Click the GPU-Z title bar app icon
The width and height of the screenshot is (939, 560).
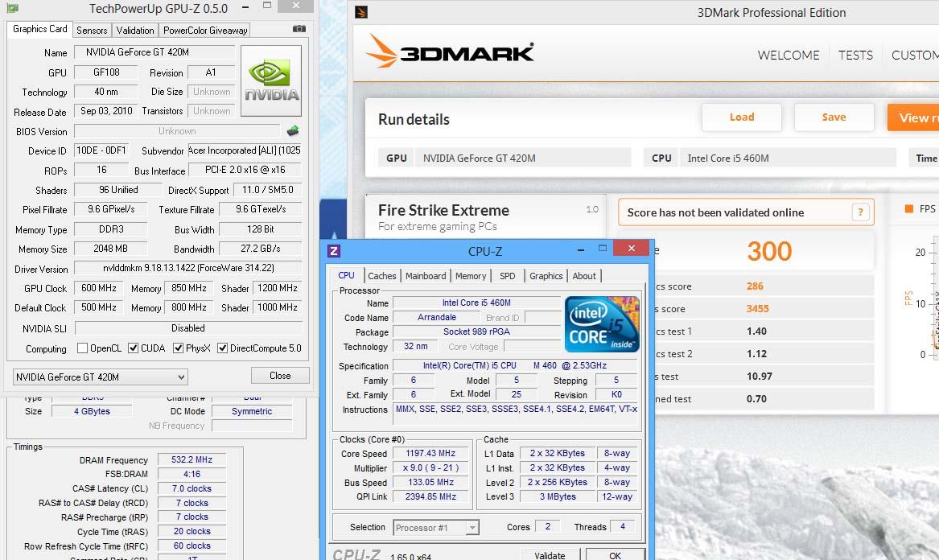click(12, 8)
